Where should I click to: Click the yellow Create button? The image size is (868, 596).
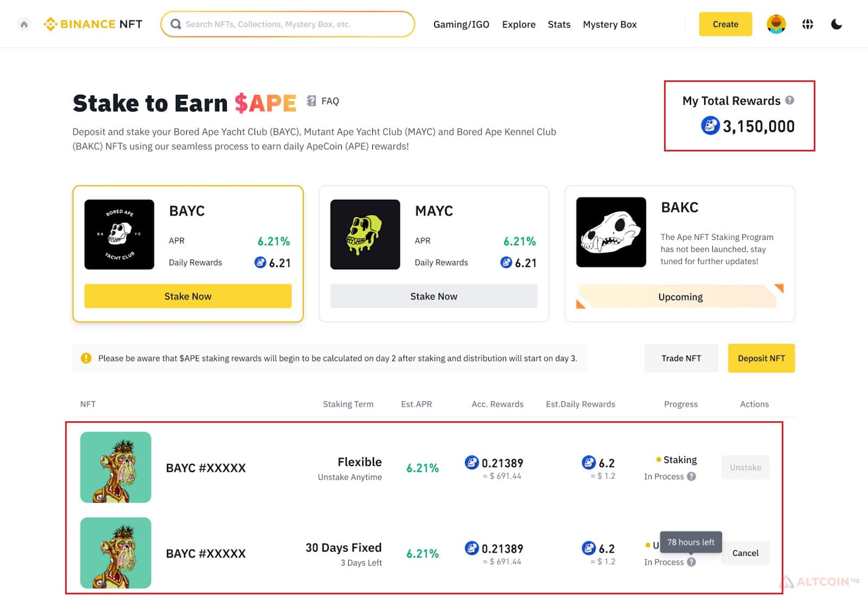[725, 24]
